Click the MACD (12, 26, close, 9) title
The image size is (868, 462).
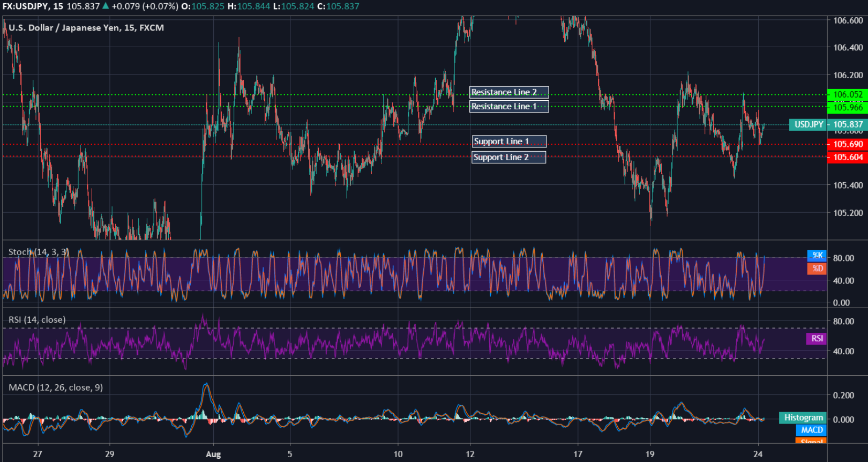56,388
